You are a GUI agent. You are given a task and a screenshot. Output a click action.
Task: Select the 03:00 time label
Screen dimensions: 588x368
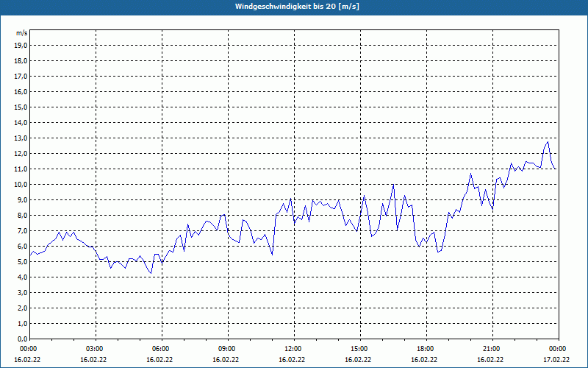[x=96, y=349]
